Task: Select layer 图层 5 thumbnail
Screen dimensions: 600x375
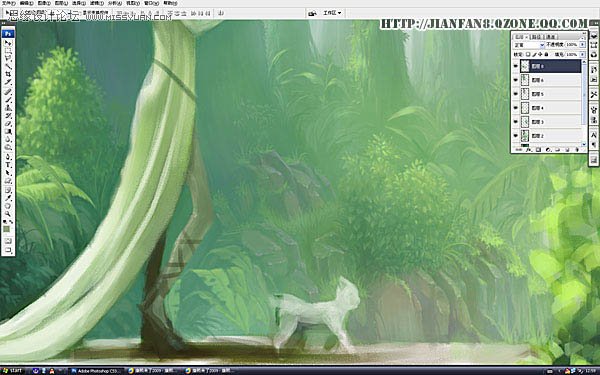Action: point(525,94)
